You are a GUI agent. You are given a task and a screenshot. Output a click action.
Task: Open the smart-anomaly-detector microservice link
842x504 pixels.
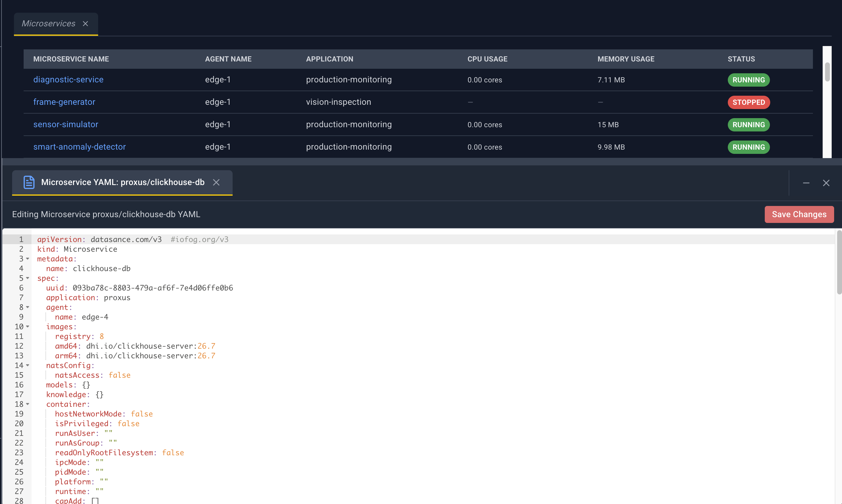(x=79, y=147)
